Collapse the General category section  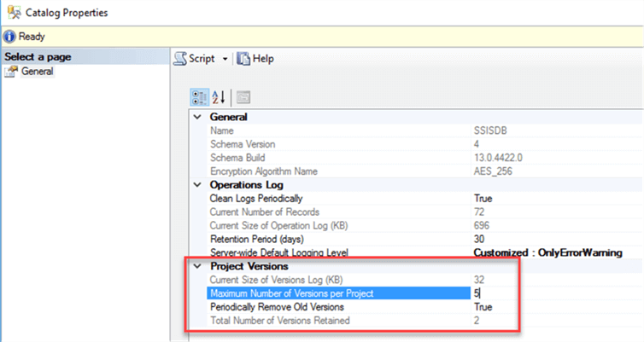coord(198,117)
